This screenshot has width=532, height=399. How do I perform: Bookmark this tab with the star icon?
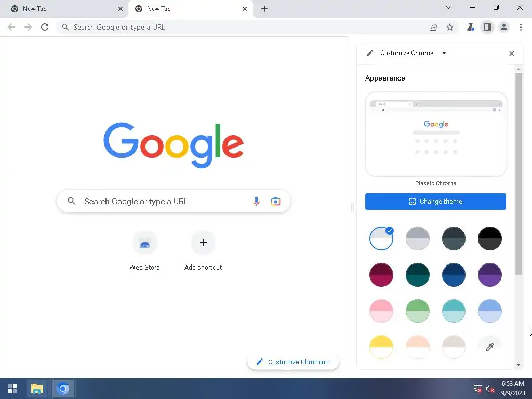tap(450, 27)
